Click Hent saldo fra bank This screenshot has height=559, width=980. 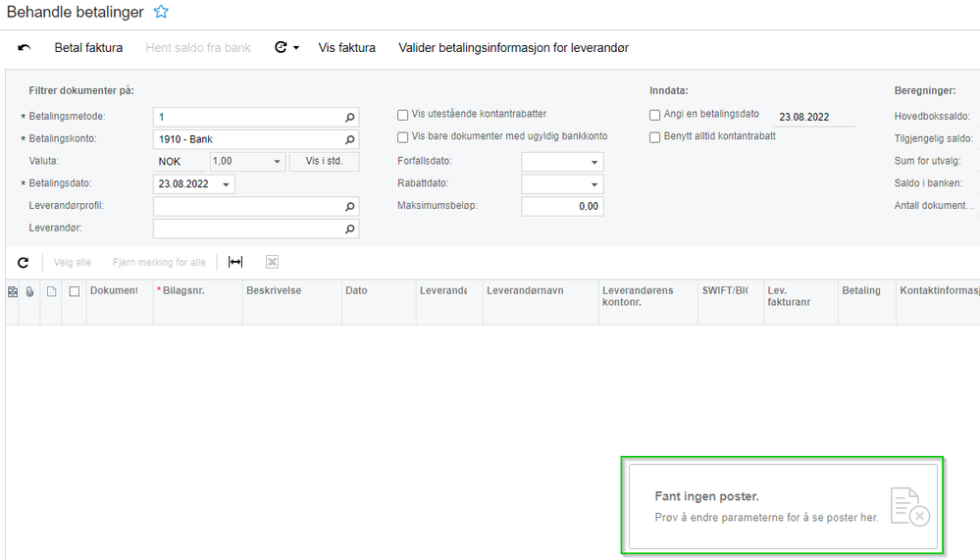click(198, 48)
